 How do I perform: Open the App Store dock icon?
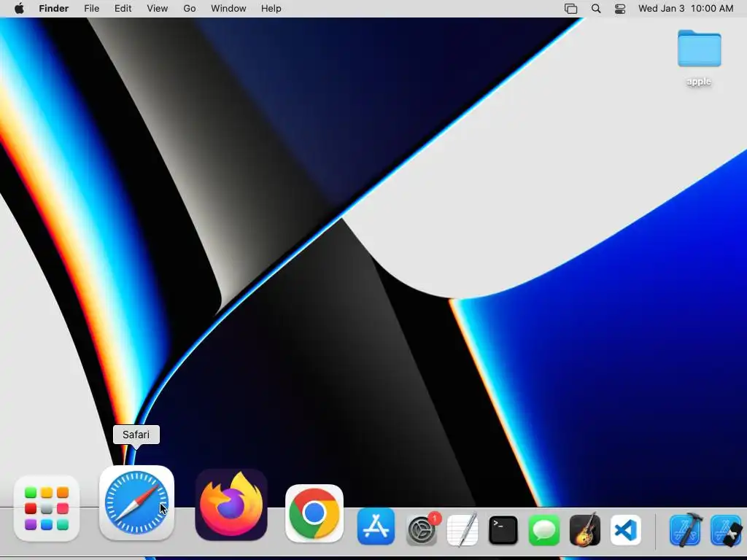pos(376,526)
